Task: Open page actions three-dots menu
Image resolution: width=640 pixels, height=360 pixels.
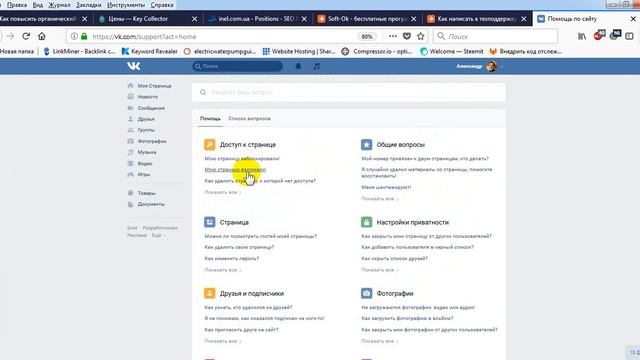Action: point(393,36)
